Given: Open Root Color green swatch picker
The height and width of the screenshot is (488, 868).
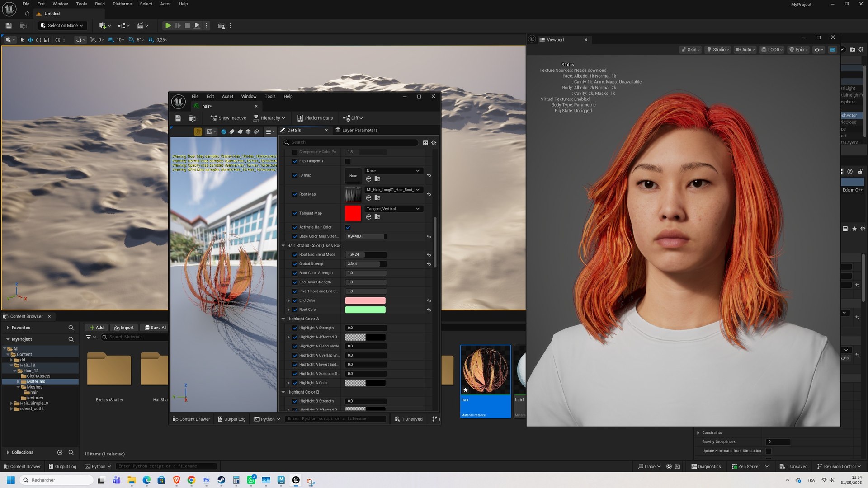Looking at the screenshot, I should coord(365,310).
